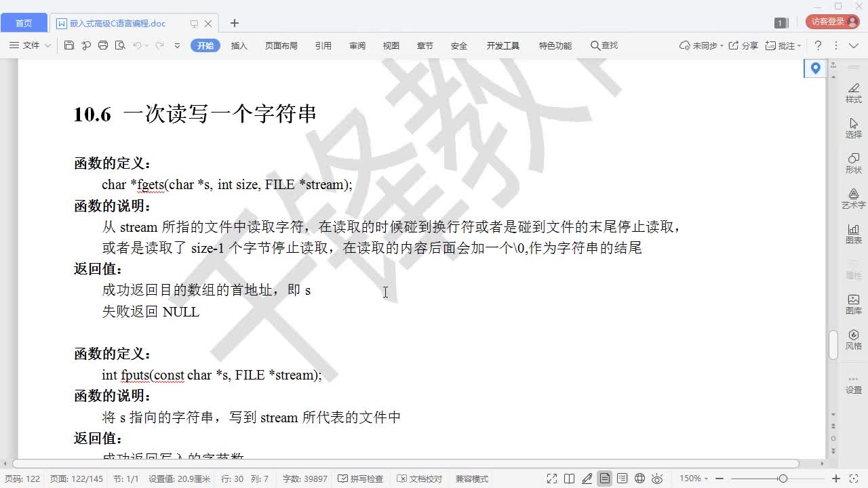Click the Print icon

click(103, 45)
